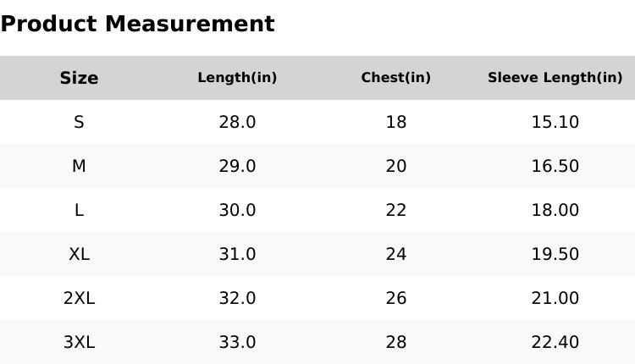The height and width of the screenshot is (364, 635).
Task: Select the 30.0 length cell
Action: pyautogui.click(x=237, y=210)
